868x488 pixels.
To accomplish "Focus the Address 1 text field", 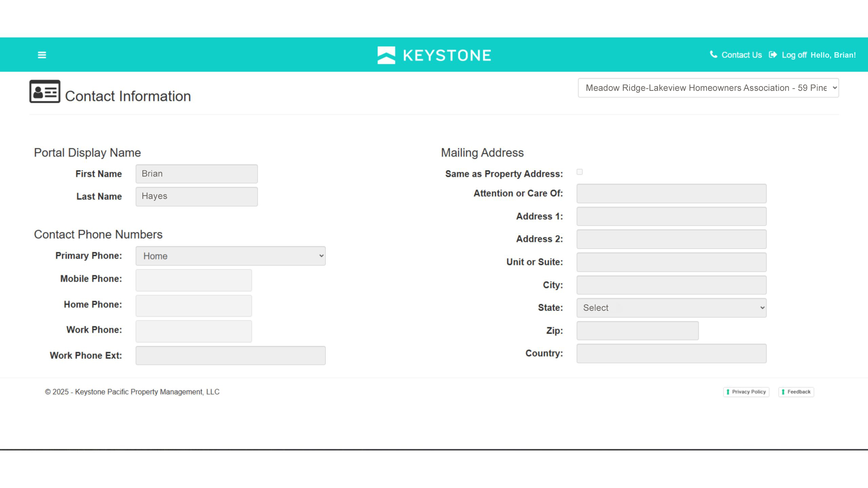I will (x=671, y=216).
